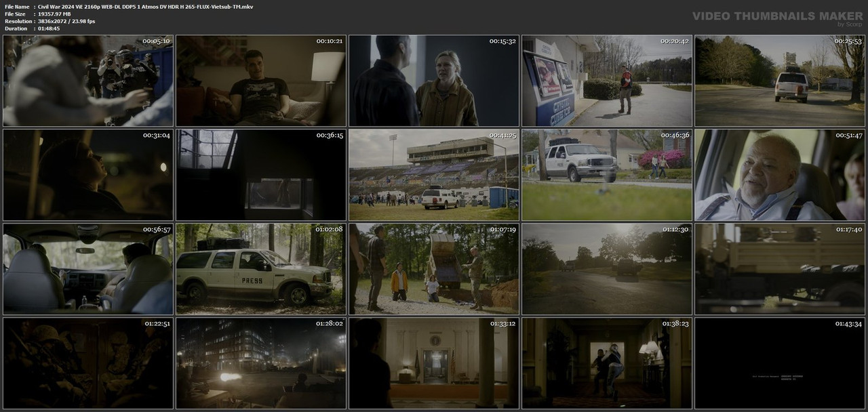This screenshot has height=412, width=868.
Task: Pick the night city frame at 01:28:02
Action: click(x=261, y=363)
